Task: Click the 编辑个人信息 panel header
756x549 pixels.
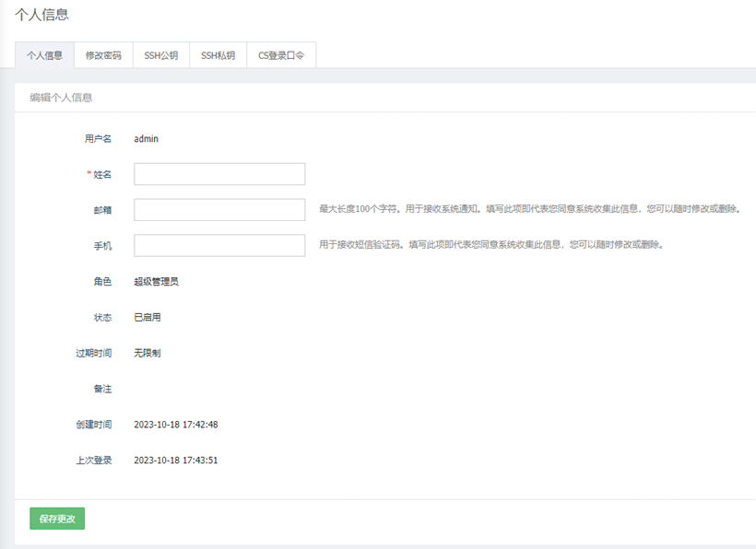Action: tap(61, 97)
